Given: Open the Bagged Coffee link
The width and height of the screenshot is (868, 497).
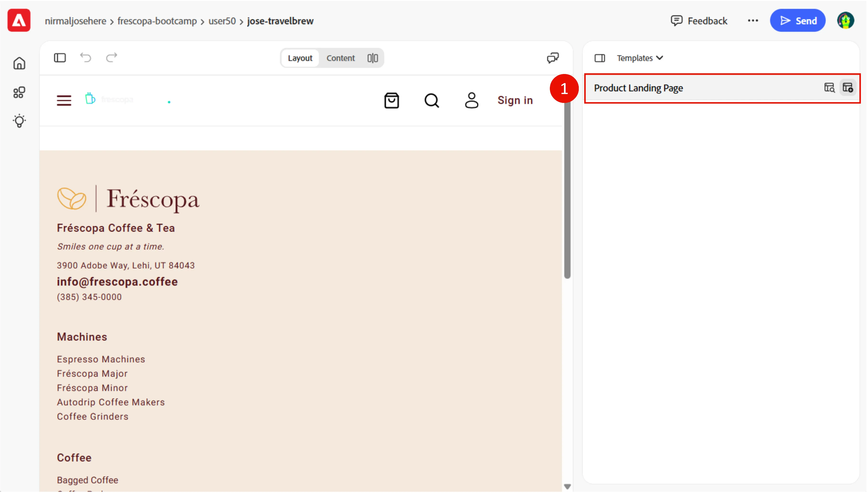Looking at the screenshot, I should point(87,481).
